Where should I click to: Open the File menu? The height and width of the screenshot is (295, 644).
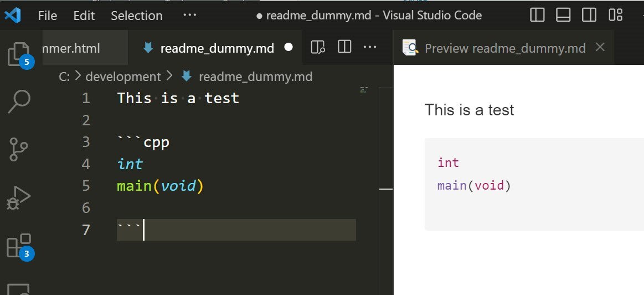(x=48, y=16)
